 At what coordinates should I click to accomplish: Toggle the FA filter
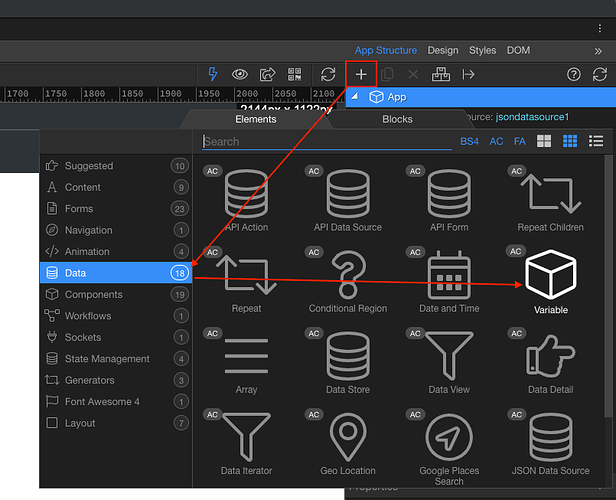(520, 141)
